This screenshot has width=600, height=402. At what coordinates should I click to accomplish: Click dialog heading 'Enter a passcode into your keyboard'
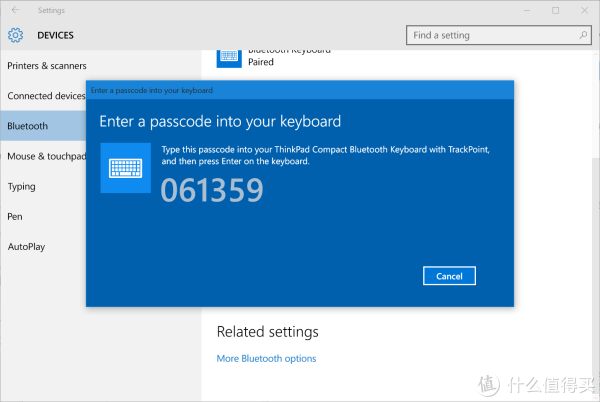click(x=220, y=122)
